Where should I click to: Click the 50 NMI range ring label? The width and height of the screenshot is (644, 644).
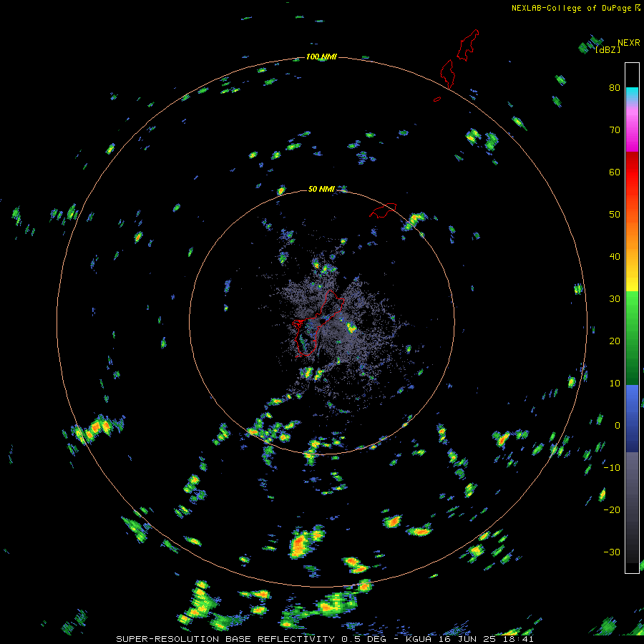coord(321,189)
